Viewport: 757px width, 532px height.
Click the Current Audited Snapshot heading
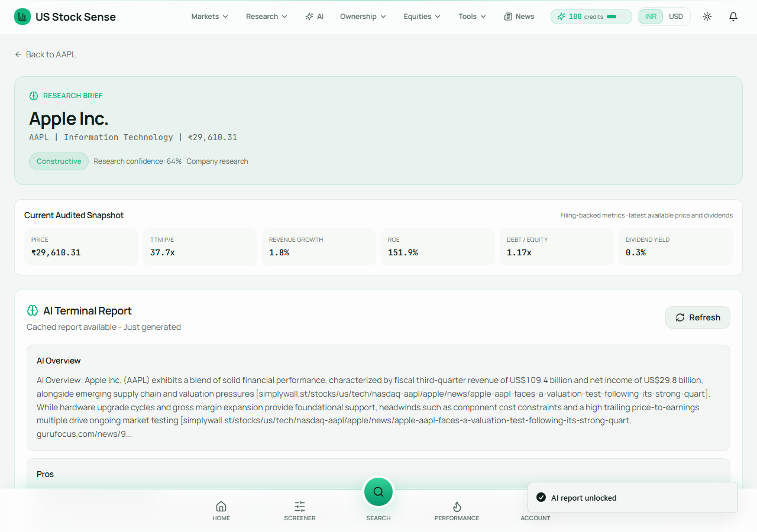pos(74,215)
